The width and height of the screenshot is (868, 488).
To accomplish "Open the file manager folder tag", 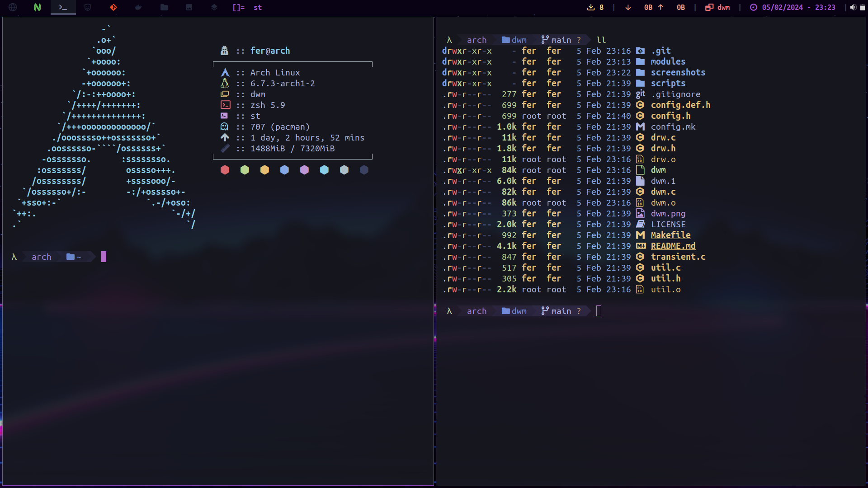I will (x=164, y=7).
